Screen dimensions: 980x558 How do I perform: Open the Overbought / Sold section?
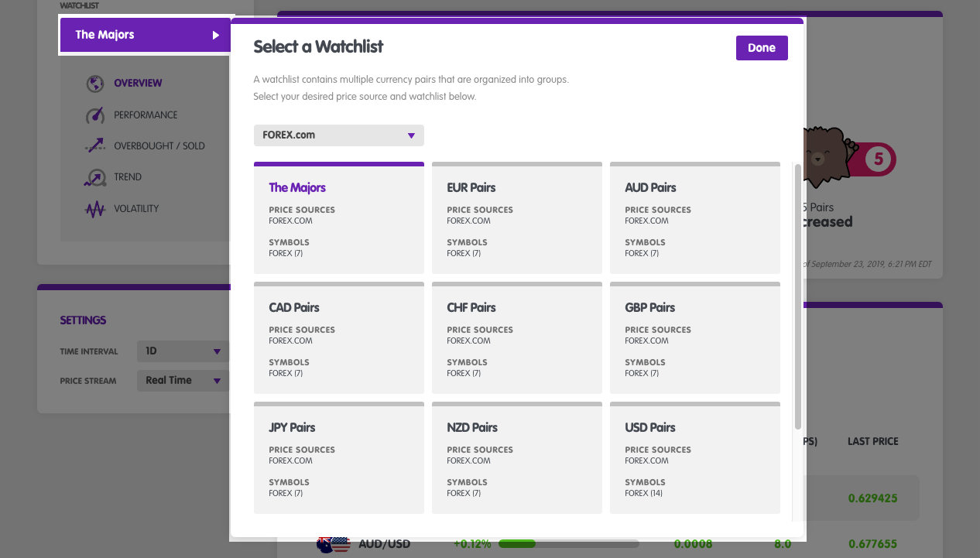pyautogui.click(x=159, y=145)
